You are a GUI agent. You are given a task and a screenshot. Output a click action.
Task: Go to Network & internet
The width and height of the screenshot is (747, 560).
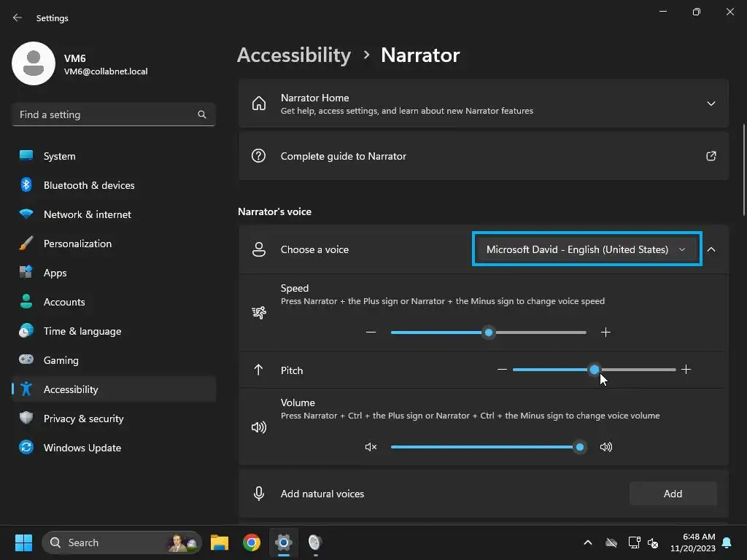click(x=113, y=214)
